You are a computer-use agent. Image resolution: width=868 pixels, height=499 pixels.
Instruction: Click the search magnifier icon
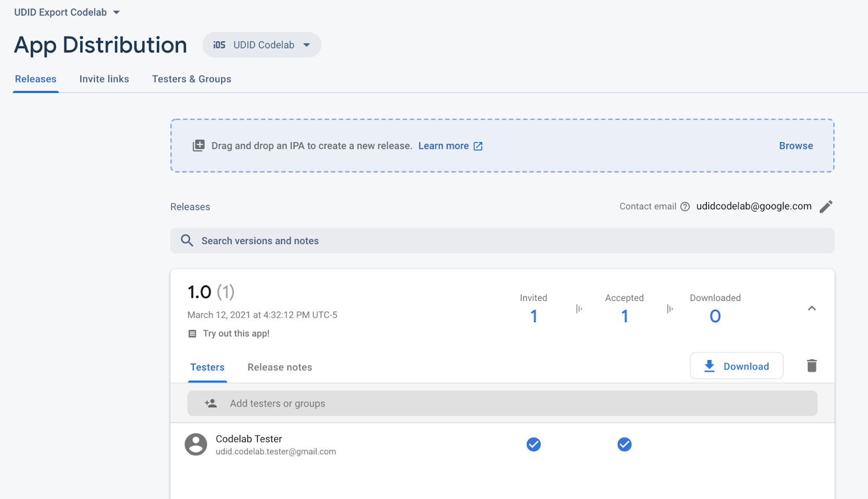coord(187,241)
